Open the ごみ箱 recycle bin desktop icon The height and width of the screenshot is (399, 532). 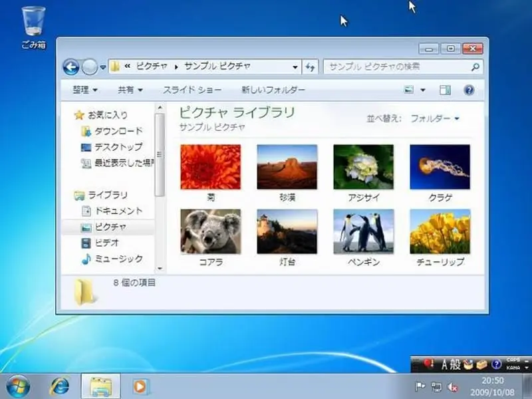coord(34,28)
